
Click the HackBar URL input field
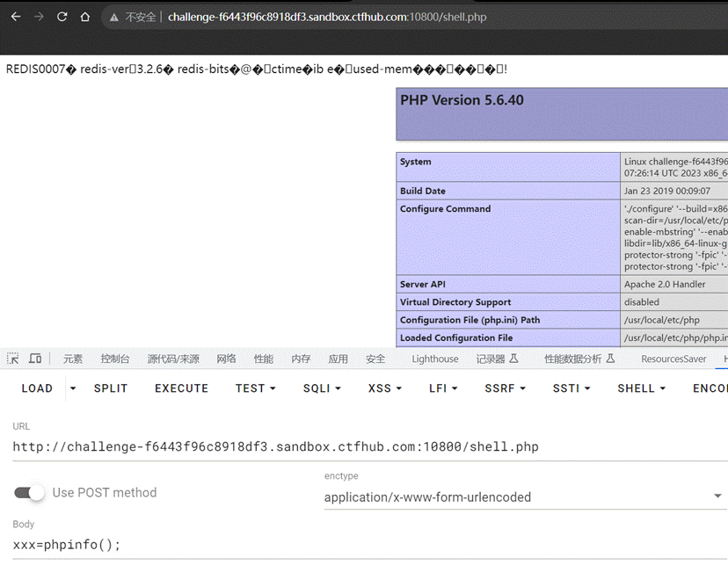pyautogui.click(x=352, y=446)
